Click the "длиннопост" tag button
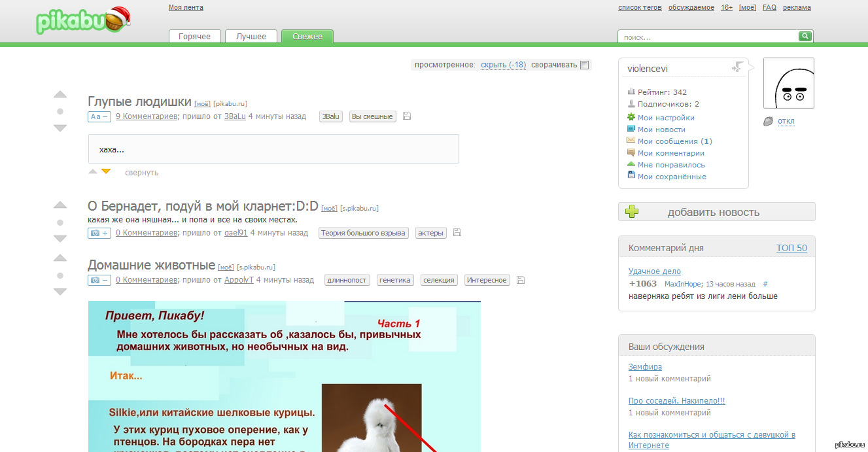Image resolution: width=868 pixels, height=452 pixels. [x=347, y=280]
